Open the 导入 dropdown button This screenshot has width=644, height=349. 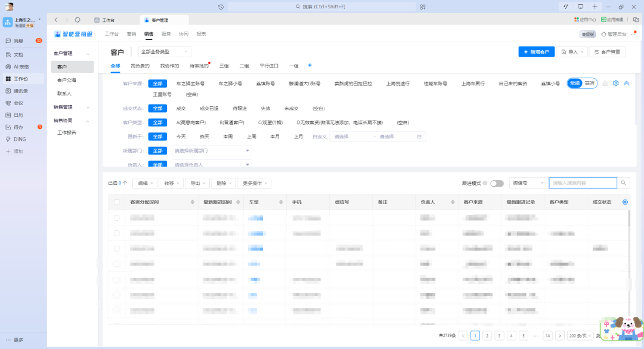(x=572, y=52)
